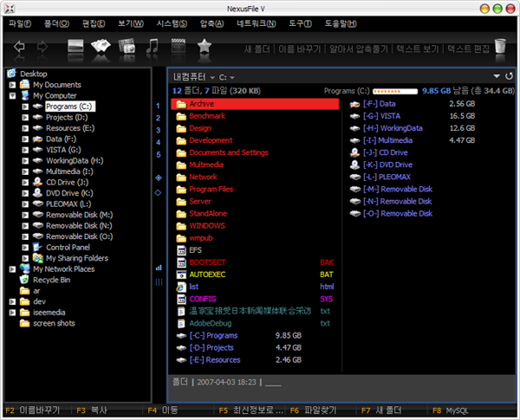Expand Programs (C:) tree node

[x=25, y=107]
